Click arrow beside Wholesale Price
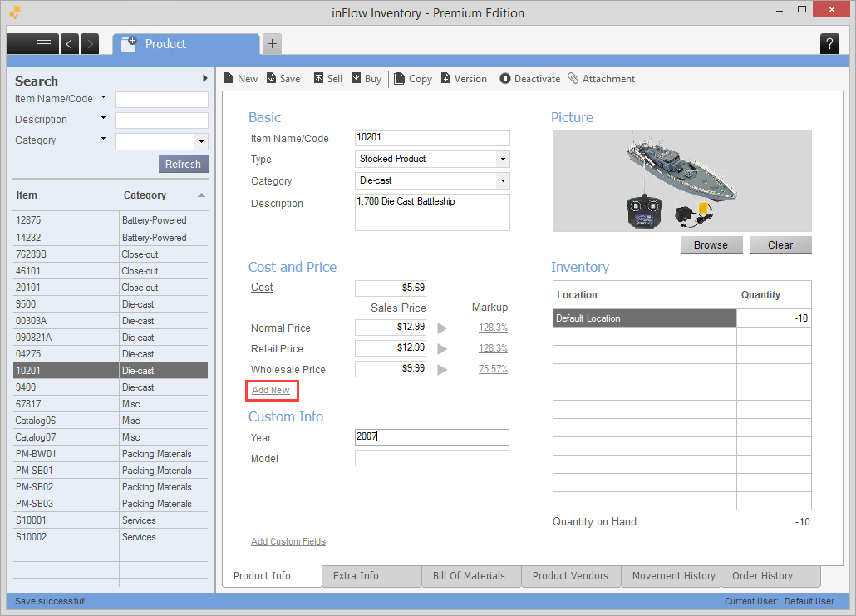The height and width of the screenshot is (616, 856). coord(442,370)
